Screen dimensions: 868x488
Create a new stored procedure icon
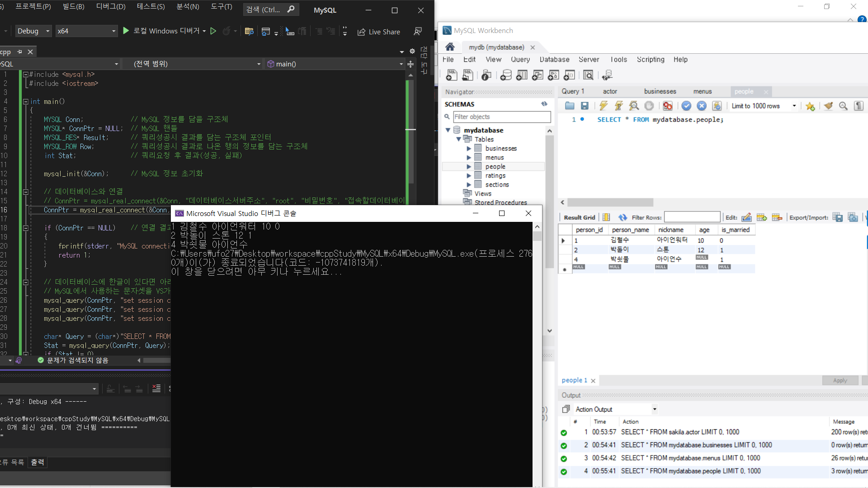[553, 75]
